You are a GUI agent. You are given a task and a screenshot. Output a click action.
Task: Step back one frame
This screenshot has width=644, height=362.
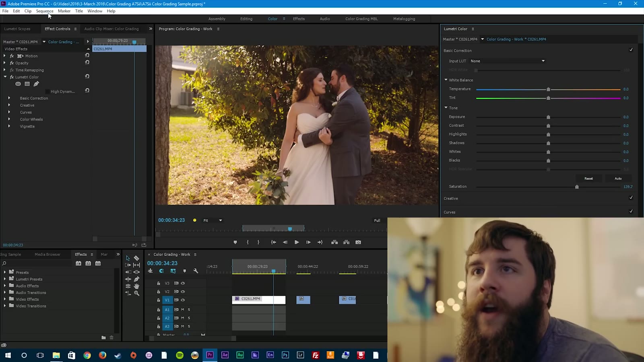[x=285, y=242]
